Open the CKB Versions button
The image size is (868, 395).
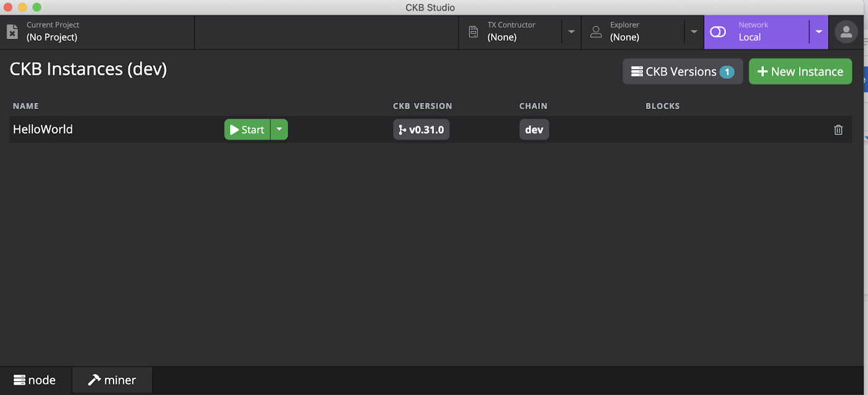tap(683, 71)
